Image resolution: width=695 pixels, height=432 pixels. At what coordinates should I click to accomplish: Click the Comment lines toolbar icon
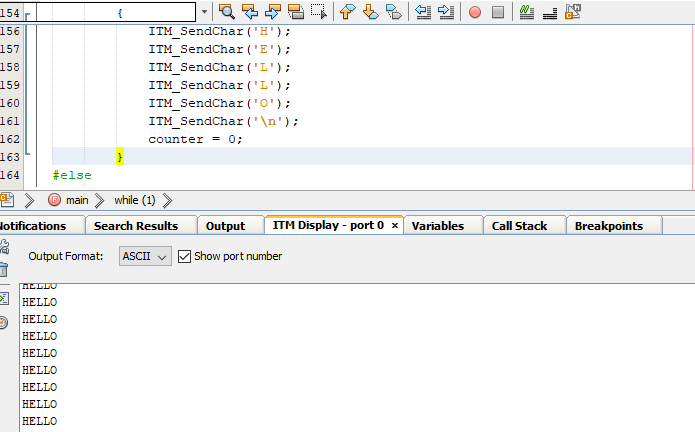coord(527,12)
